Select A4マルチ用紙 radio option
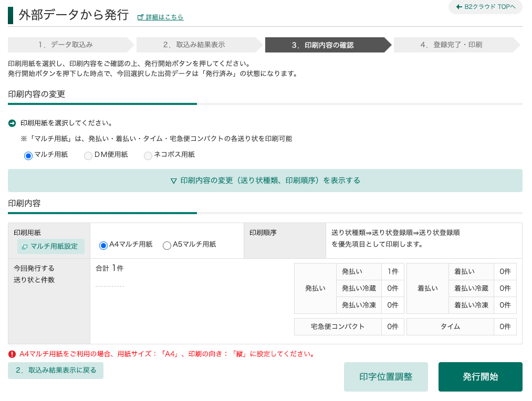This screenshot has width=532, height=401. coord(103,246)
